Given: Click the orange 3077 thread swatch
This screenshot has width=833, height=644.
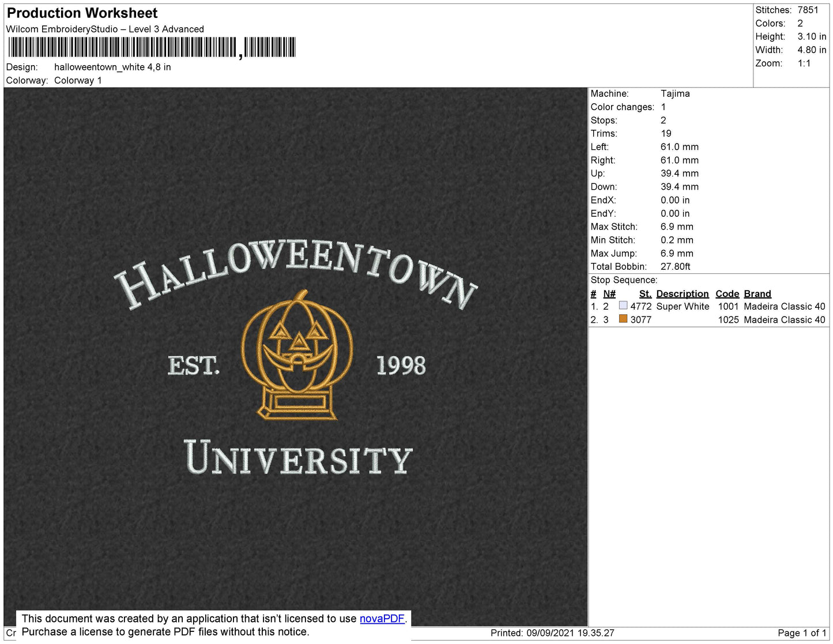Looking at the screenshot, I should pyautogui.click(x=623, y=319).
